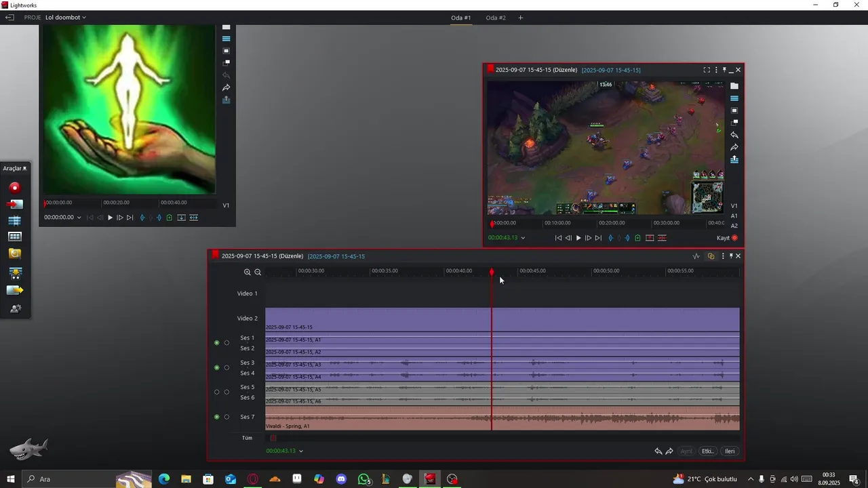The width and height of the screenshot is (868, 488).
Task: Toggle Kayıt record button in edit viewer
Action: 734,238
